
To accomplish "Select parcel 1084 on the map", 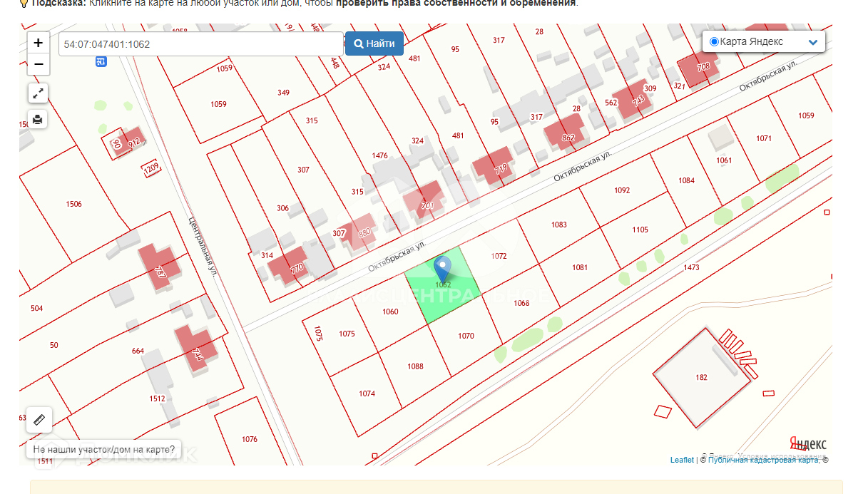I will point(686,180).
